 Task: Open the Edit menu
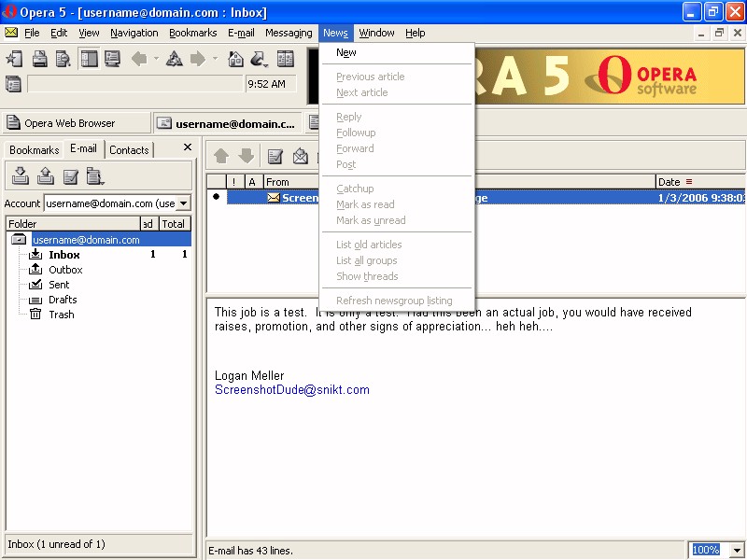pos(59,33)
